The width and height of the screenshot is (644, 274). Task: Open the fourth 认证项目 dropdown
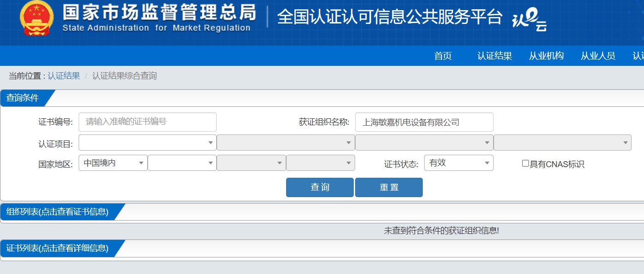[563, 143]
